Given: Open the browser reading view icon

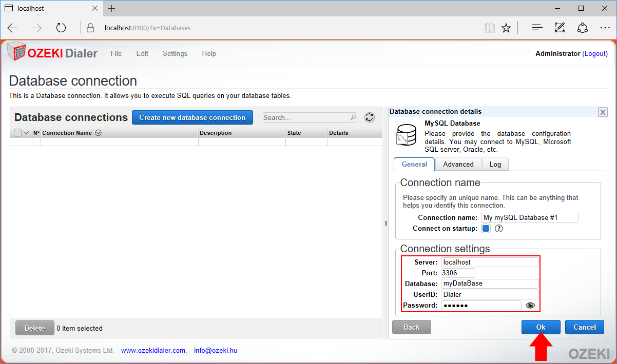Looking at the screenshot, I should click(490, 28).
